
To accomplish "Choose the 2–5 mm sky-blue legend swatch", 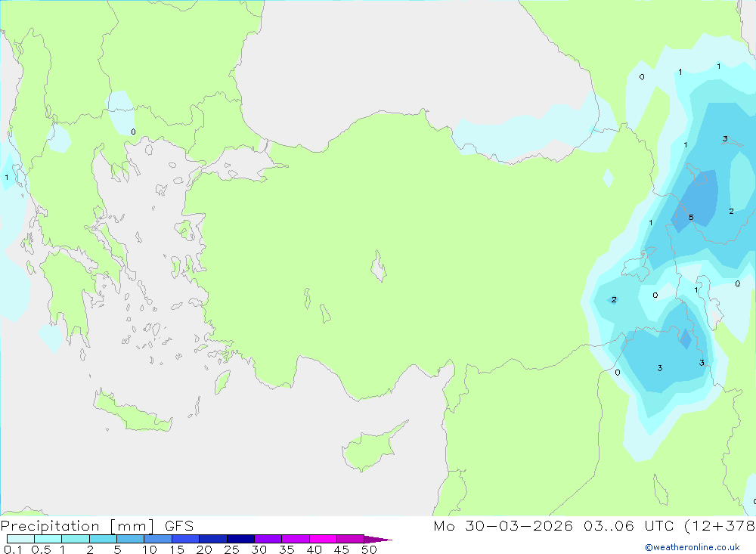I will (x=103, y=539).
